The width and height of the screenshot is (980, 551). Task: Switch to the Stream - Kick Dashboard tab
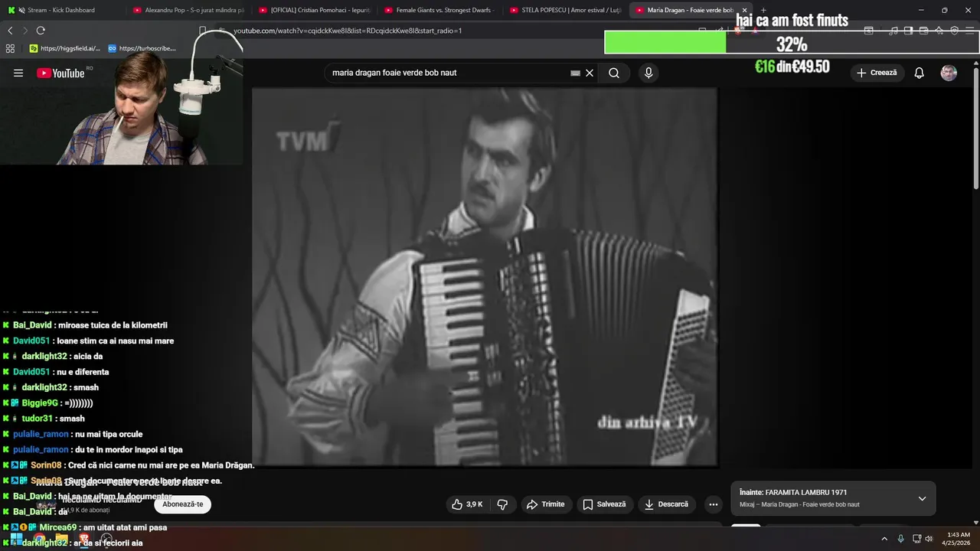click(x=61, y=10)
